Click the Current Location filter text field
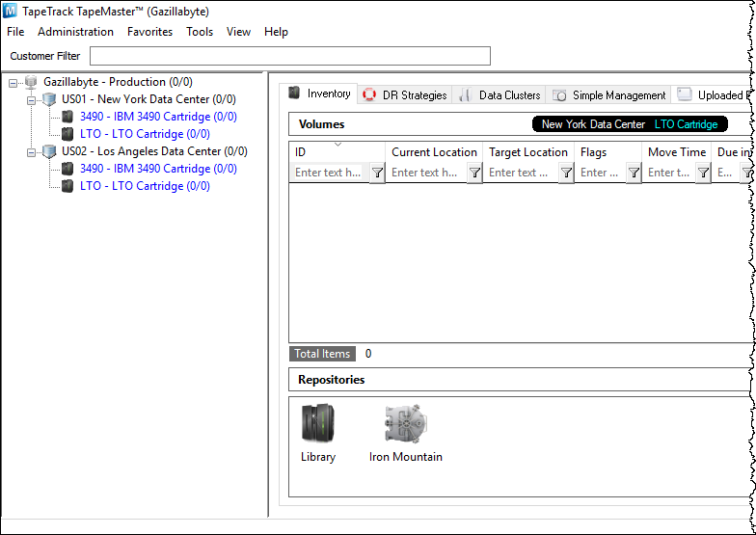The image size is (756, 535). (427, 173)
